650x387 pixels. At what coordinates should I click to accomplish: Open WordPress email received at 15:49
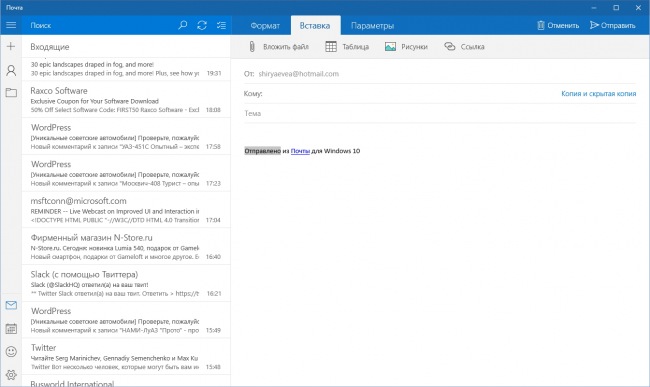[x=126, y=320]
